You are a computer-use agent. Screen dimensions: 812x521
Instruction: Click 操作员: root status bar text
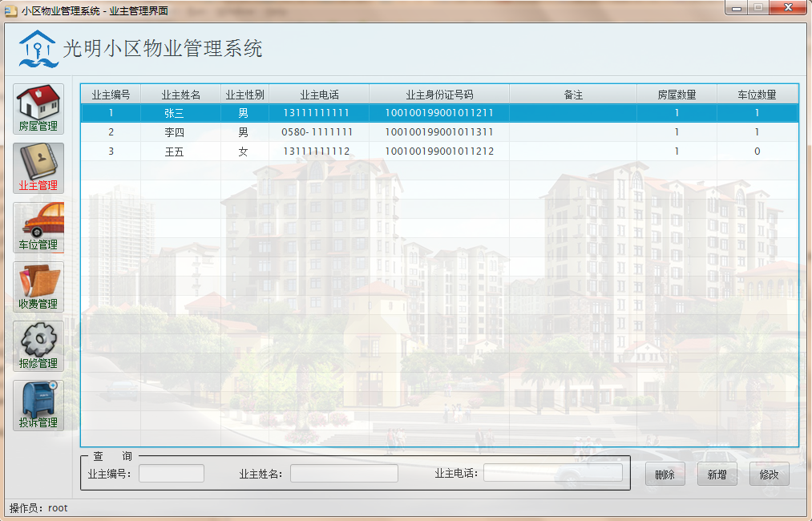[x=38, y=508]
